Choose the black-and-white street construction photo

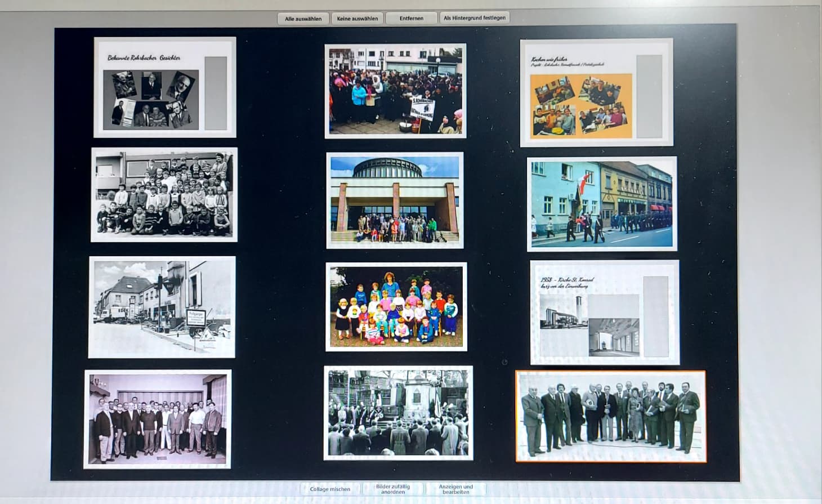(x=162, y=307)
